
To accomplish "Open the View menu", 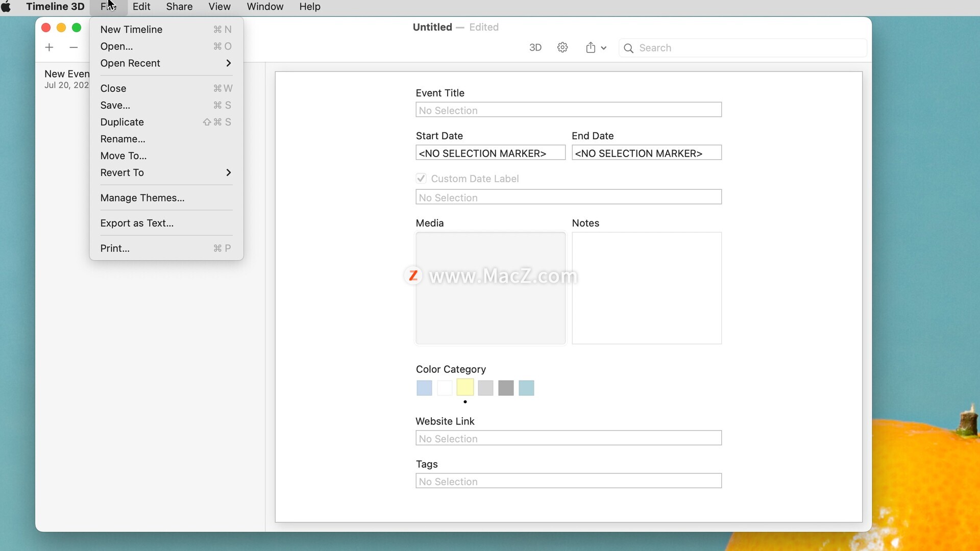I will 219,7.
